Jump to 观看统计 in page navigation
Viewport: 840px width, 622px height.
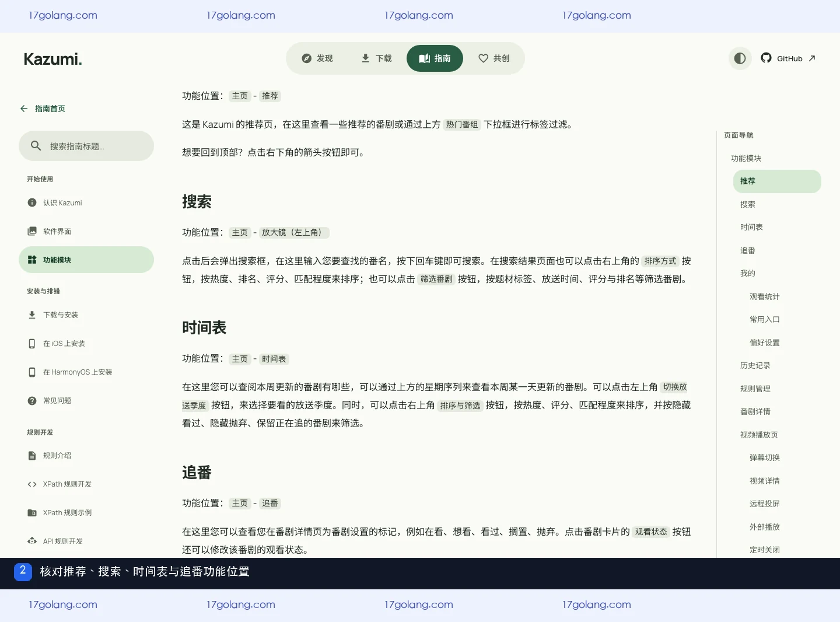(765, 296)
